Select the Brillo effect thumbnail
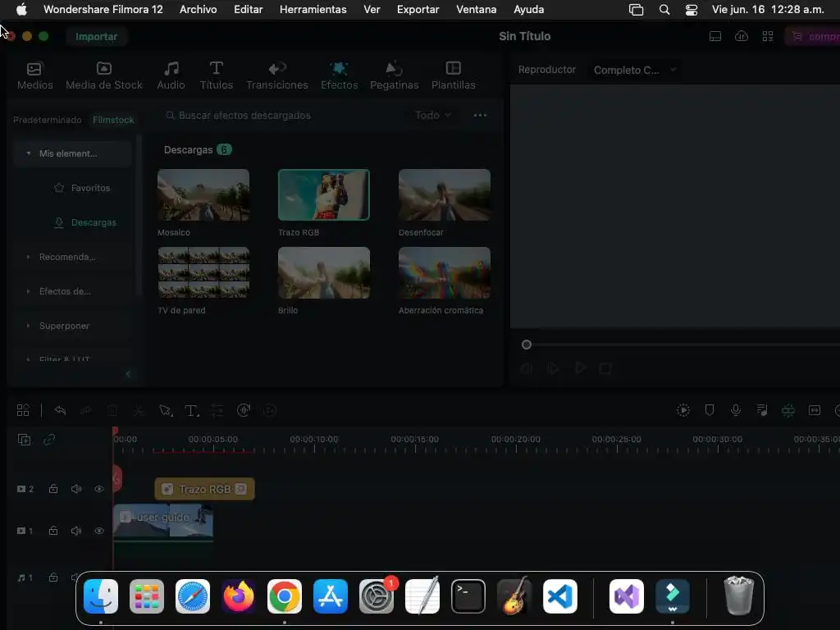Viewport: 840px width, 630px height. (x=323, y=272)
